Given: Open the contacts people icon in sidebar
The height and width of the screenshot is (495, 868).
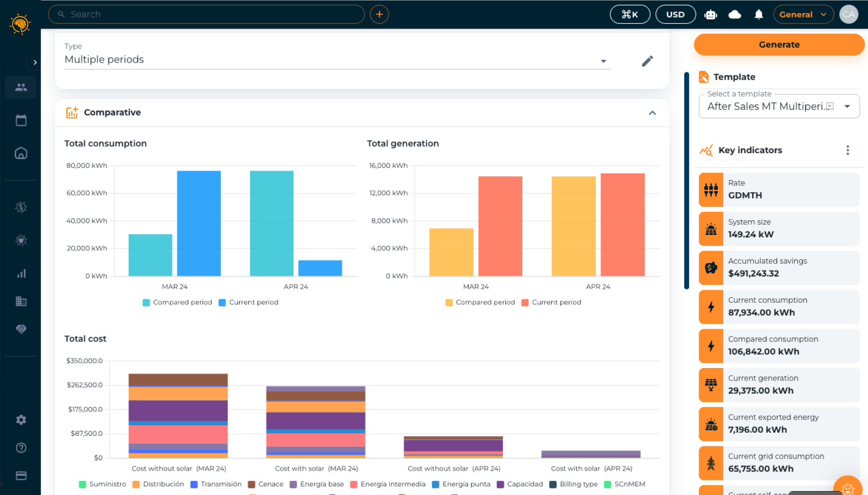Looking at the screenshot, I should tap(21, 87).
